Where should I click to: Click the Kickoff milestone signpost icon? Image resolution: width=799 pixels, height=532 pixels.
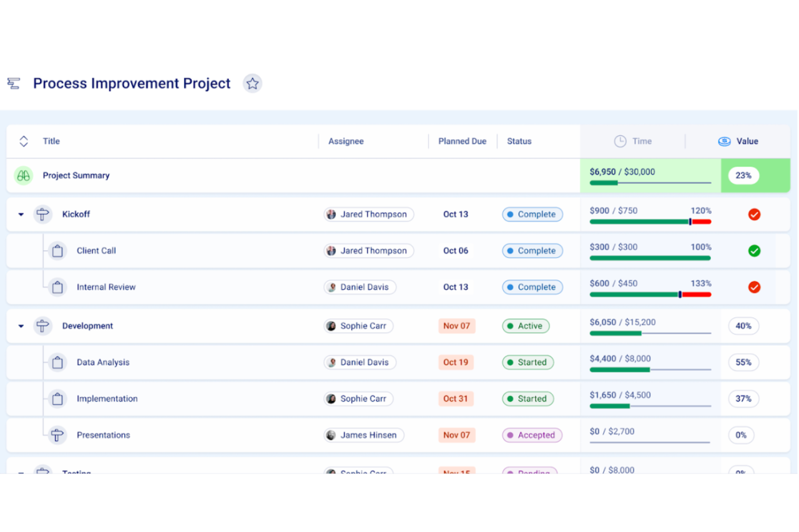point(42,215)
